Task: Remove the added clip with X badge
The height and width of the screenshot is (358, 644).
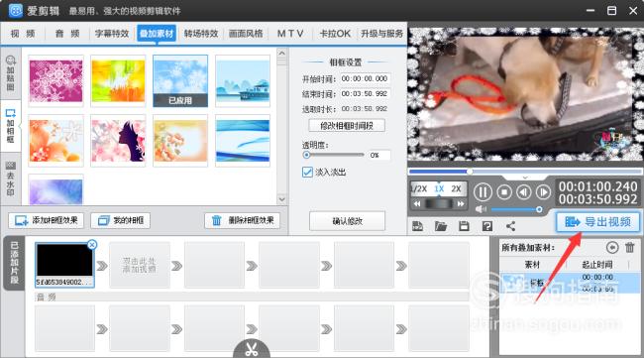Action: point(92,245)
